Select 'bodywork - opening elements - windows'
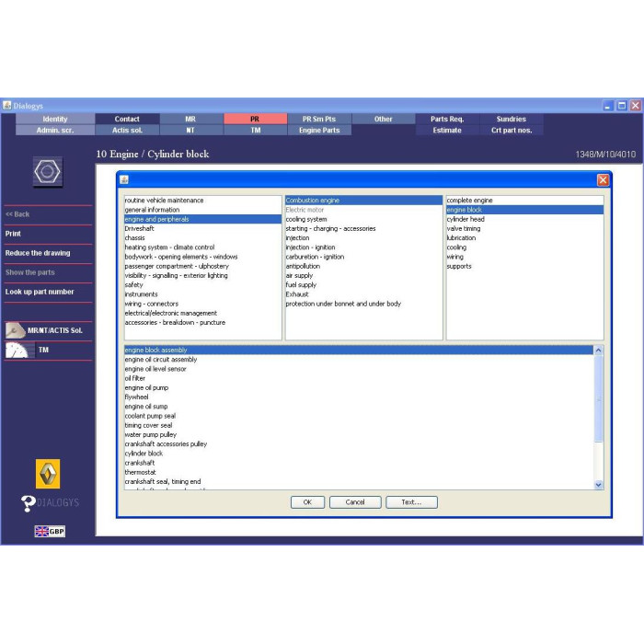 pos(203,257)
